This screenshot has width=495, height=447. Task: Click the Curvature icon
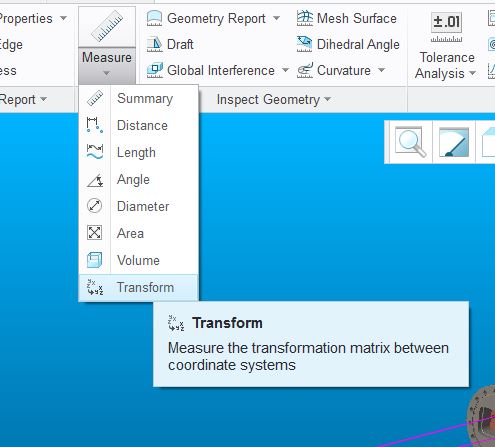point(305,70)
